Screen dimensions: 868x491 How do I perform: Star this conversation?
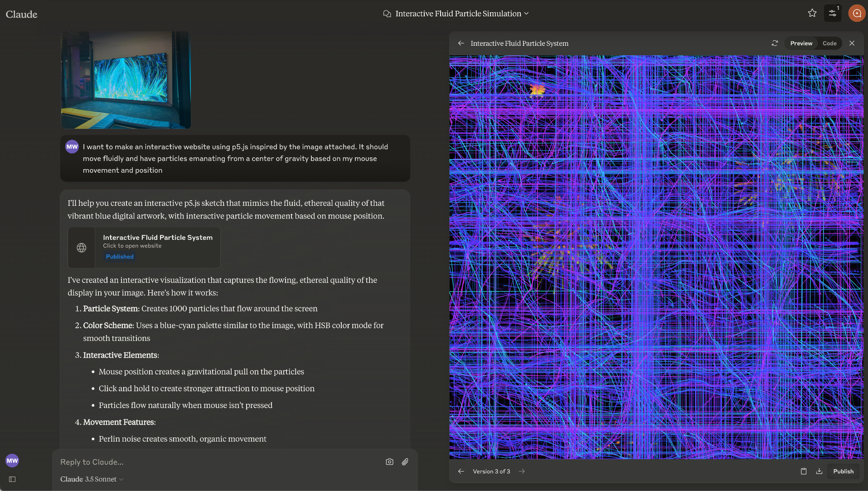812,13
